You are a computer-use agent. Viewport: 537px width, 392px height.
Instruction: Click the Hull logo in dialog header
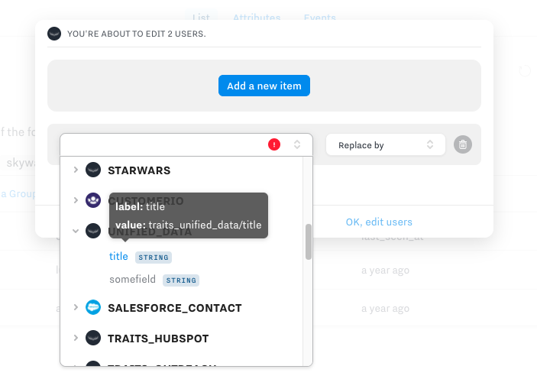54,34
